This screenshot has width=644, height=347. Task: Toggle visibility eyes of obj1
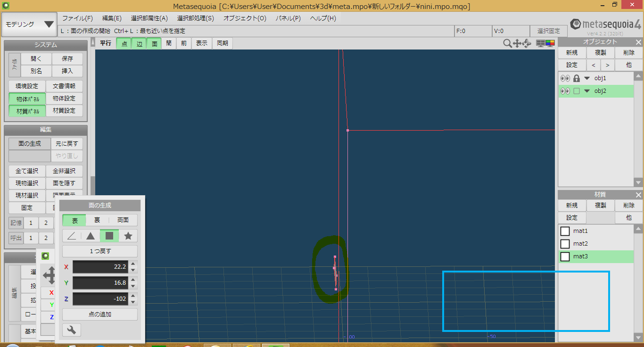pos(565,78)
